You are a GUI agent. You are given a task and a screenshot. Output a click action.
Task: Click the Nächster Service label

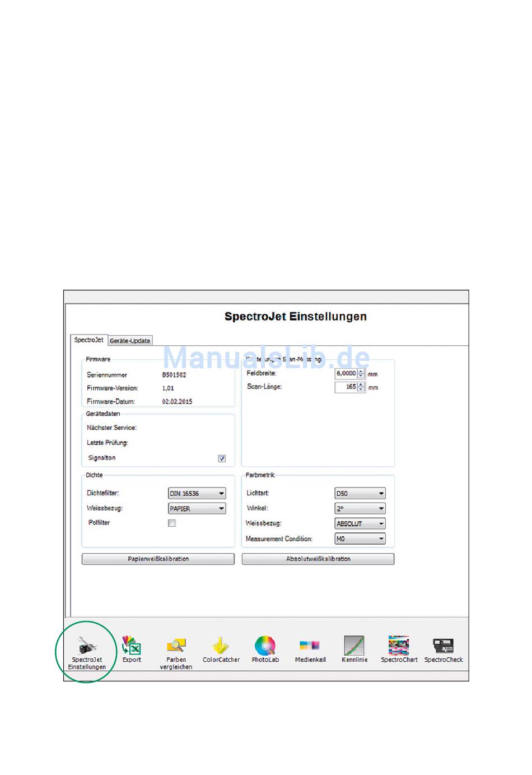pyautogui.click(x=111, y=428)
